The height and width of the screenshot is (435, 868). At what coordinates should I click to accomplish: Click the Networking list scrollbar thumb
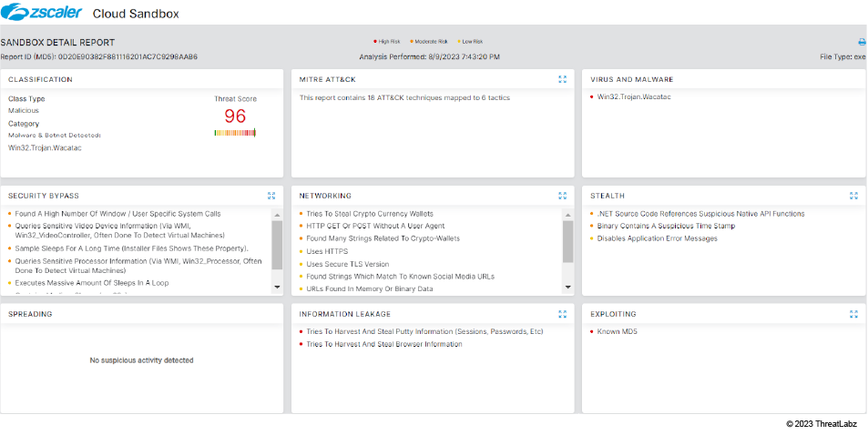568,240
